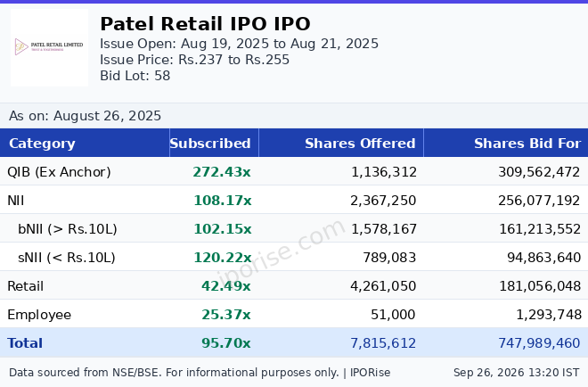
Task: Click the 272.43x QIB subscription value
Action: pos(222,172)
